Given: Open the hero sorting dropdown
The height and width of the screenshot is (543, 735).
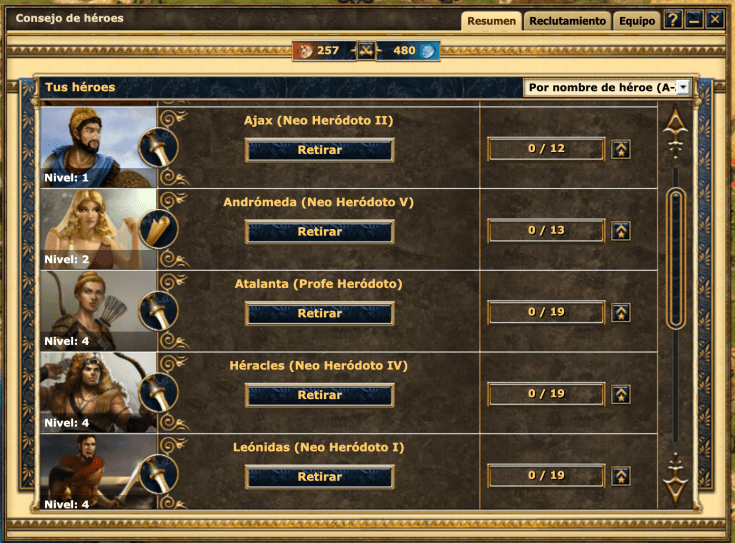Looking at the screenshot, I should pyautogui.click(x=607, y=87).
